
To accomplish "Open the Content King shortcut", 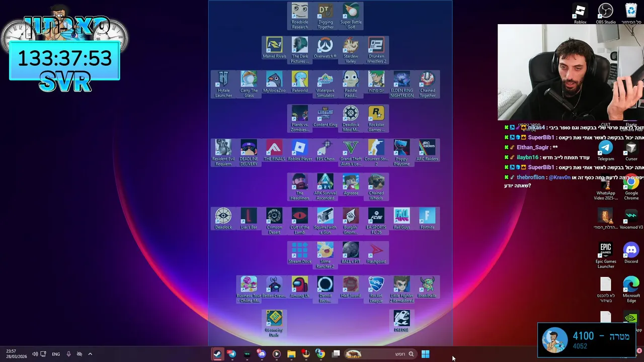I will point(326,117).
